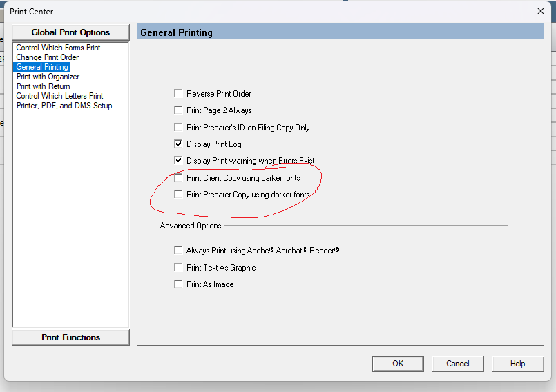The image size is (556, 392).
Task: Switch to the Print Functions section
Action: click(x=70, y=337)
